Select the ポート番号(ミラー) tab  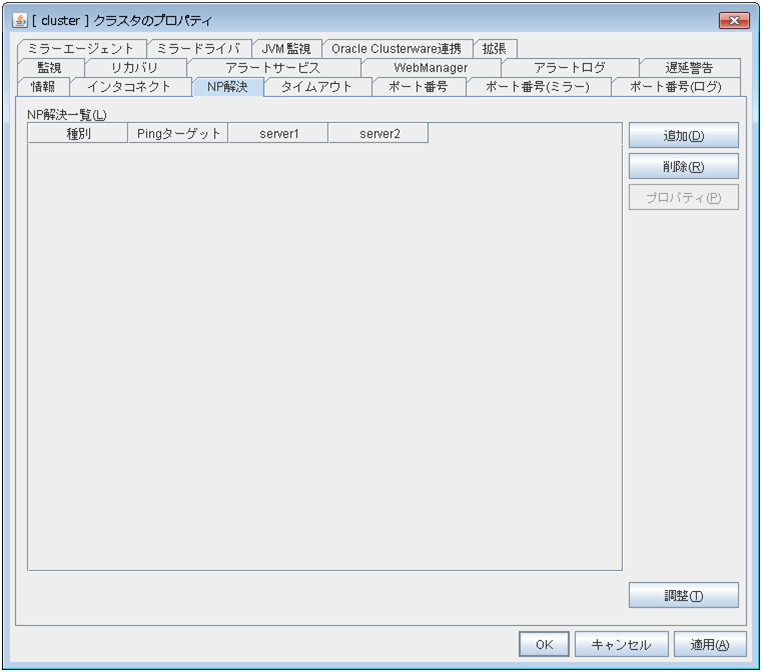538,86
